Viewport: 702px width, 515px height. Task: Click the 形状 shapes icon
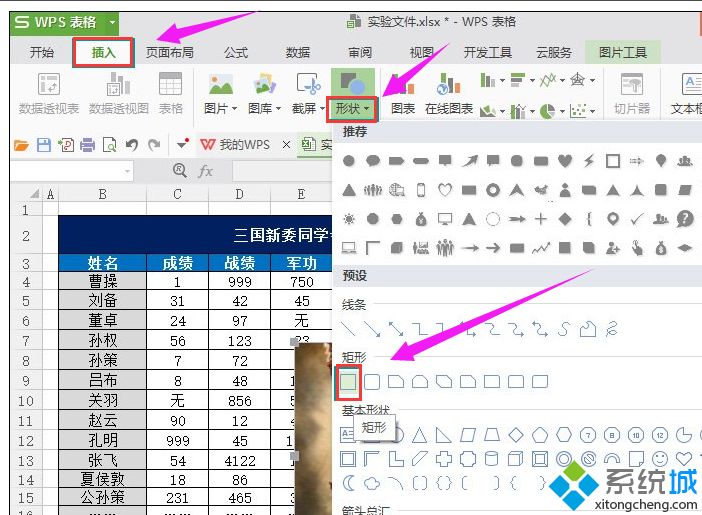pos(353,84)
